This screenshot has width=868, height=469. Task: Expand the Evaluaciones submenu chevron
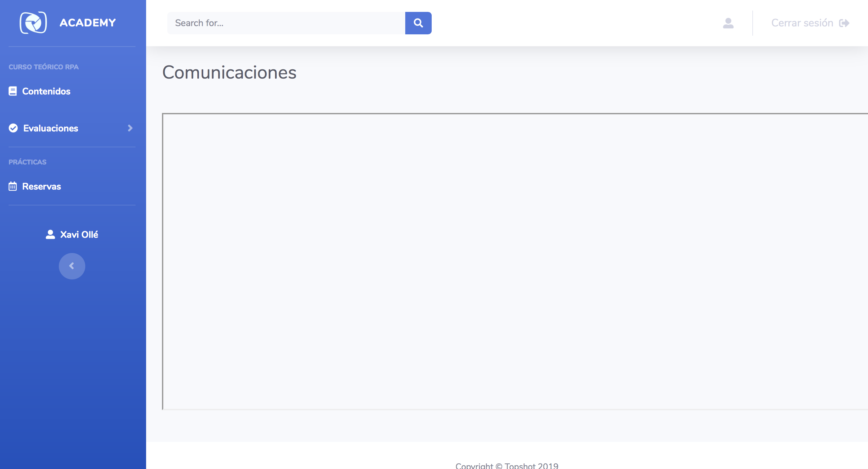(130, 128)
